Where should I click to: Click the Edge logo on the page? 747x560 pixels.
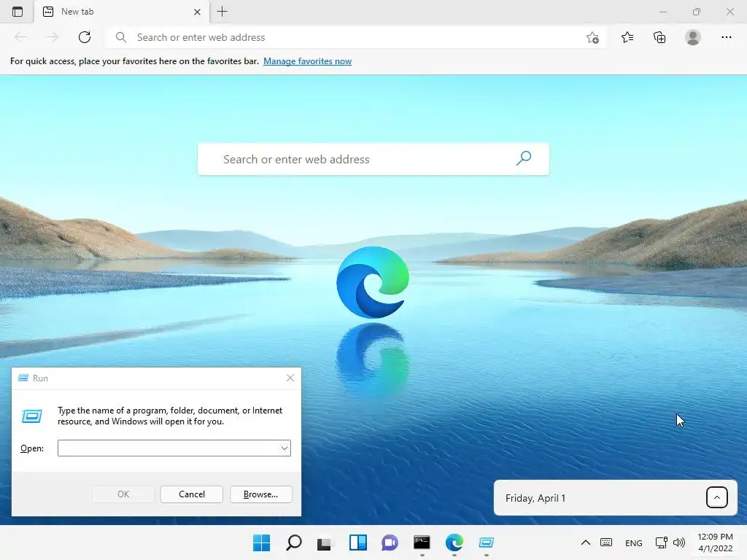[373, 282]
